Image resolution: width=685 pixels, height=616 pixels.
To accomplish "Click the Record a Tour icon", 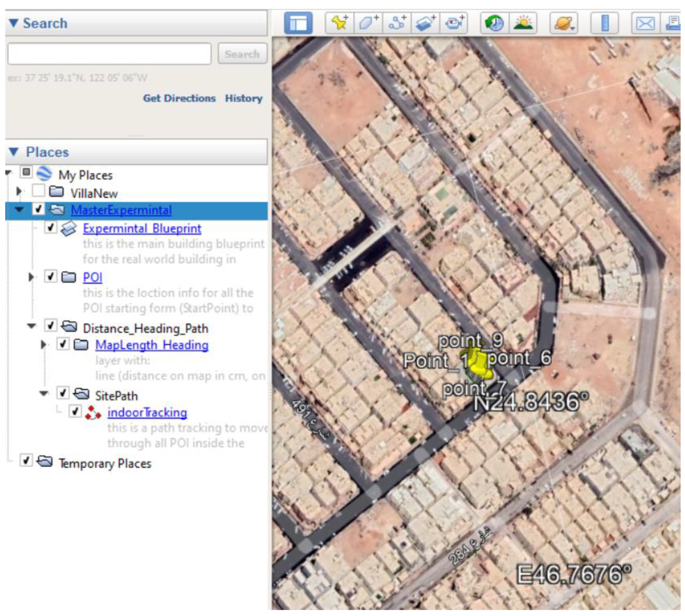I will [454, 23].
